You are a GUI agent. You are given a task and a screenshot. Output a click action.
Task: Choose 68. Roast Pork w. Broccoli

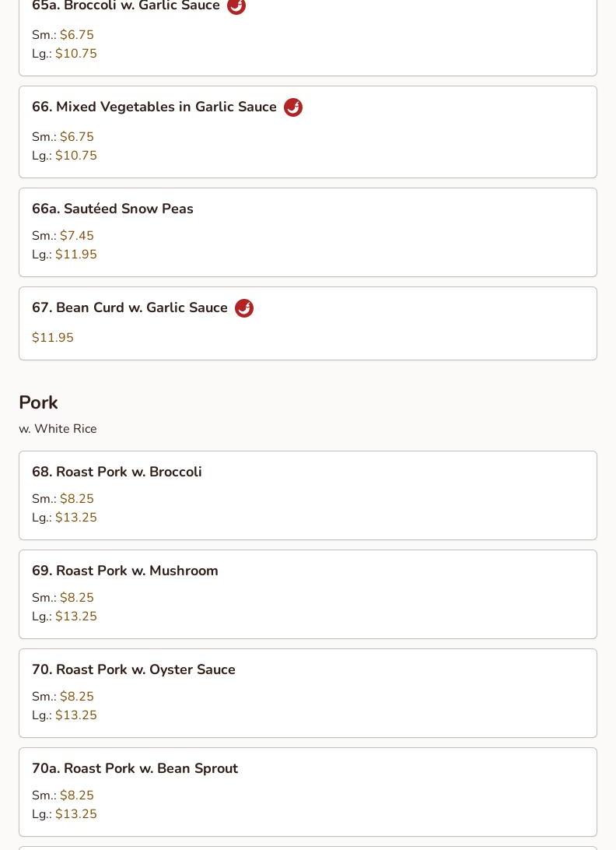117,472
